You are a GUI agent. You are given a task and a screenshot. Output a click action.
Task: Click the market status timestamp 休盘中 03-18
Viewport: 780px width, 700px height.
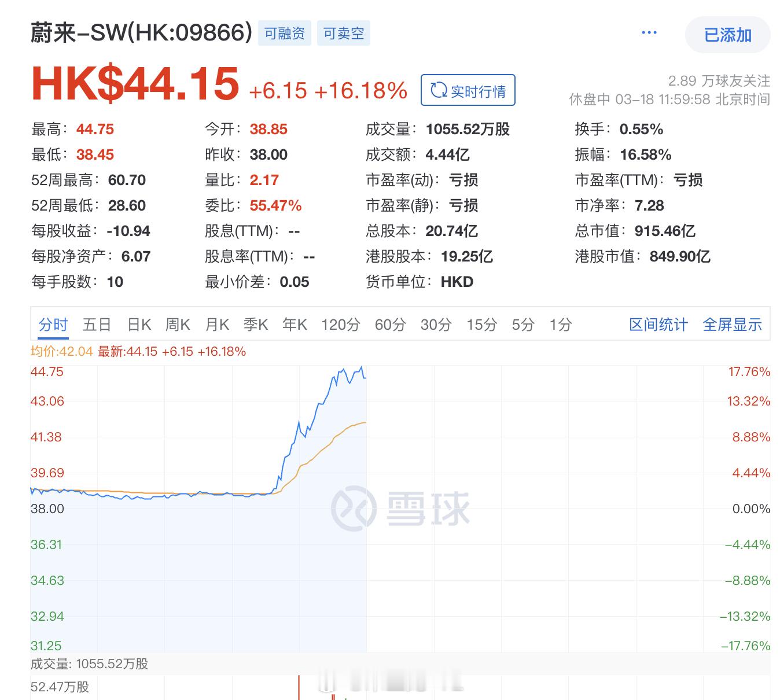(669, 99)
